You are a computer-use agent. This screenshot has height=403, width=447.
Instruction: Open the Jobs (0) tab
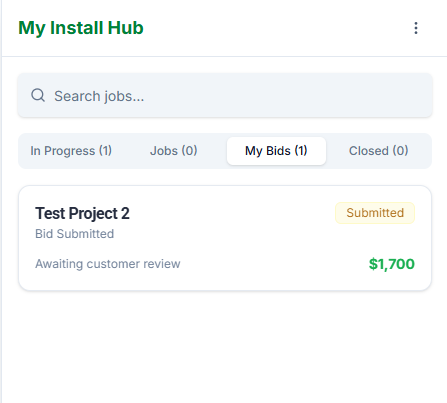[174, 151]
